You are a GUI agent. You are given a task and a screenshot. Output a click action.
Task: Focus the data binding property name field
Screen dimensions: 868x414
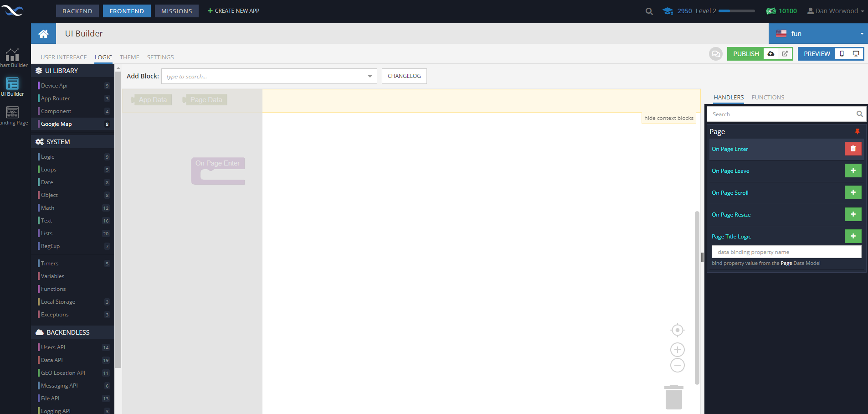786,252
